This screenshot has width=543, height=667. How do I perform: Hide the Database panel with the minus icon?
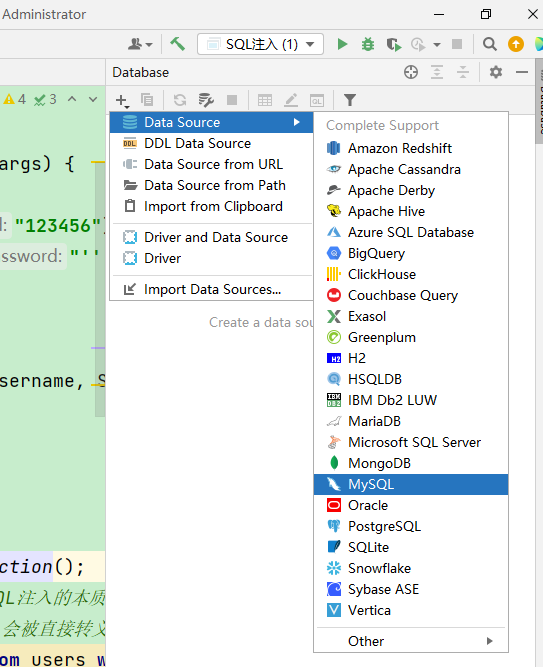(x=522, y=72)
